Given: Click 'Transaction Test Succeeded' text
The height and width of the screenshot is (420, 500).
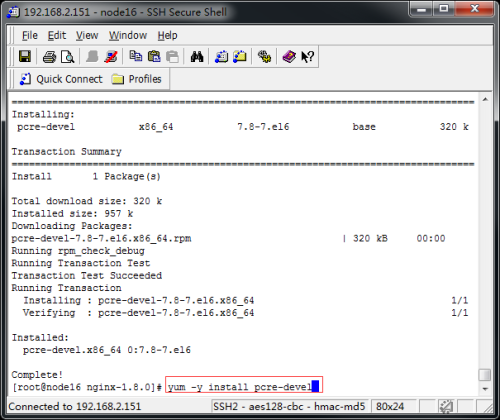Looking at the screenshot, I should [x=87, y=276].
